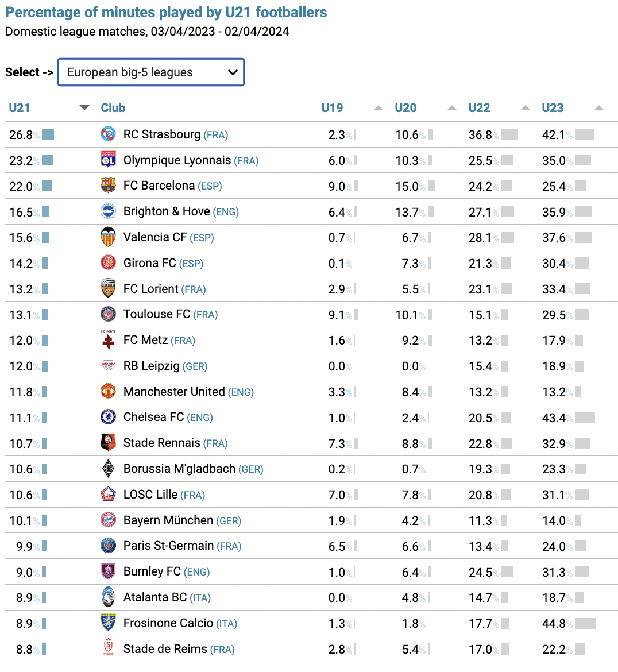Click the U22 column header
The height and width of the screenshot is (672, 618).
[x=478, y=108]
